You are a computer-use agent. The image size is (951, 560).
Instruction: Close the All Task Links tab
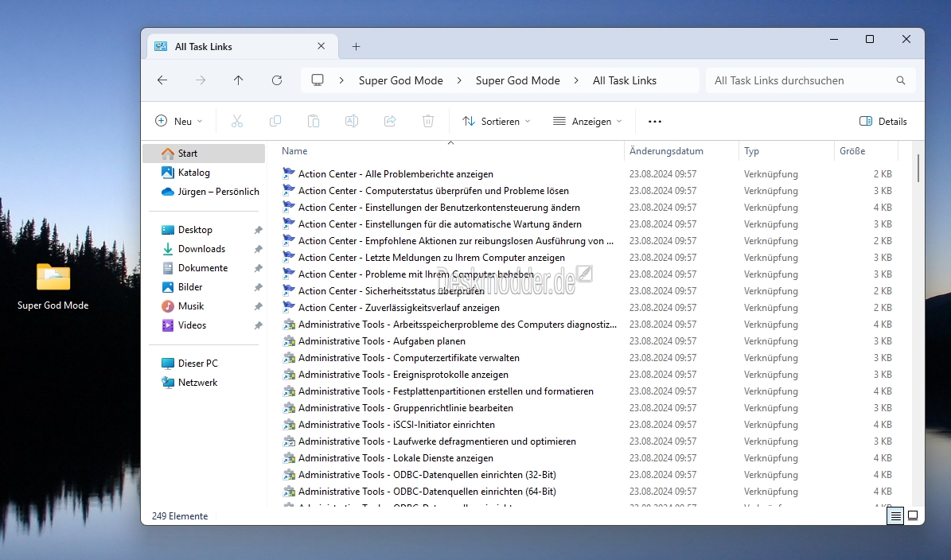(x=321, y=46)
